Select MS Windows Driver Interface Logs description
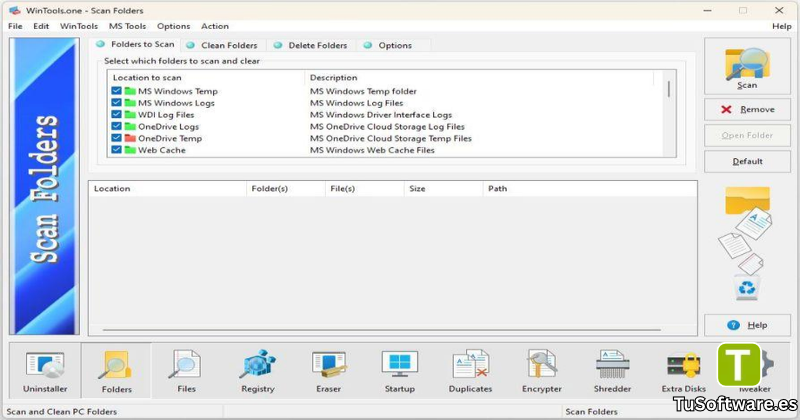Viewport: 800px width, 420px height. (x=381, y=115)
